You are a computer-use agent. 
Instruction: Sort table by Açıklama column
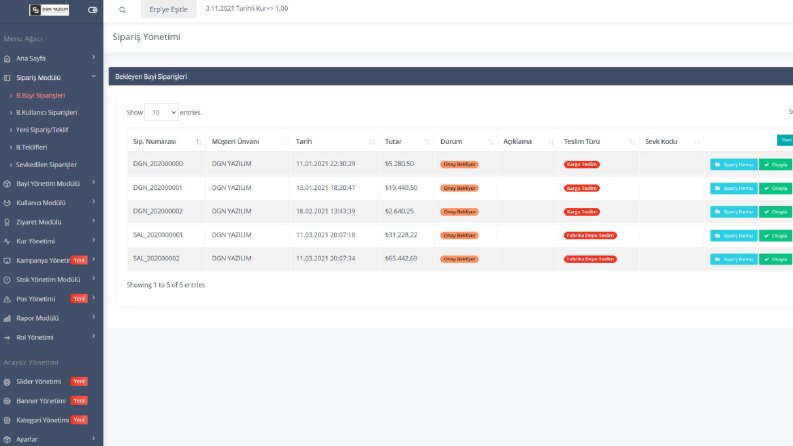point(527,142)
